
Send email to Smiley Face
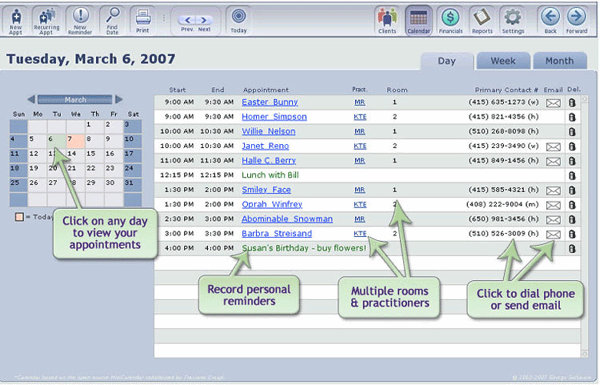point(553,190)
